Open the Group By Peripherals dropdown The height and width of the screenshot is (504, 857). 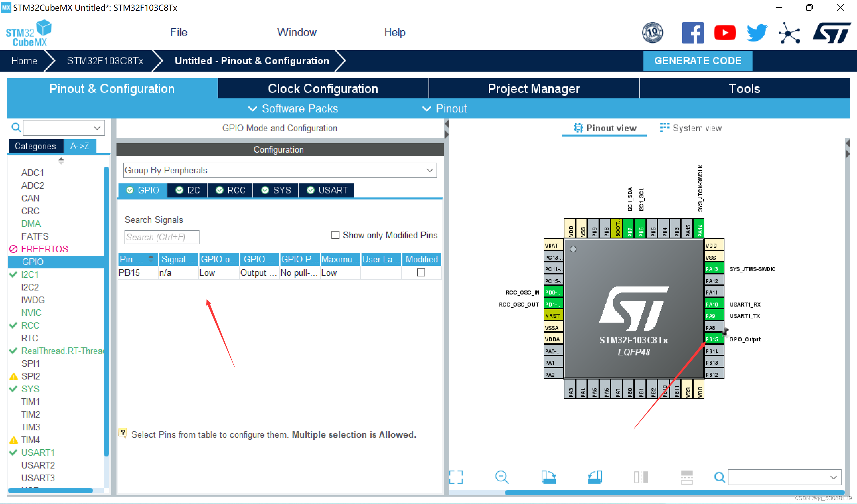(x=280, y=170)
